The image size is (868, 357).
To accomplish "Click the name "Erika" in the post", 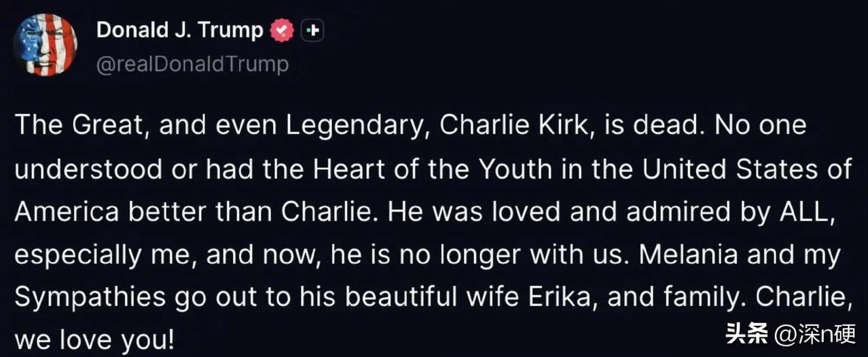I will point(577,297).
